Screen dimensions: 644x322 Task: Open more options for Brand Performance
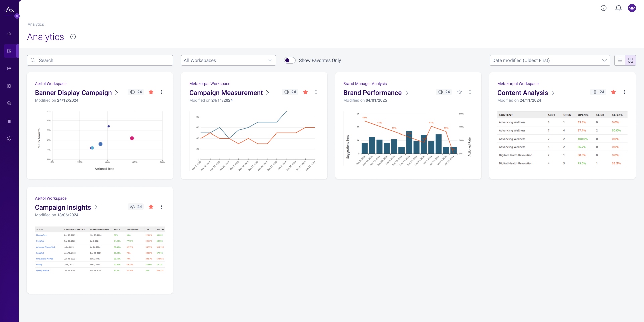[x=470, y=92]
